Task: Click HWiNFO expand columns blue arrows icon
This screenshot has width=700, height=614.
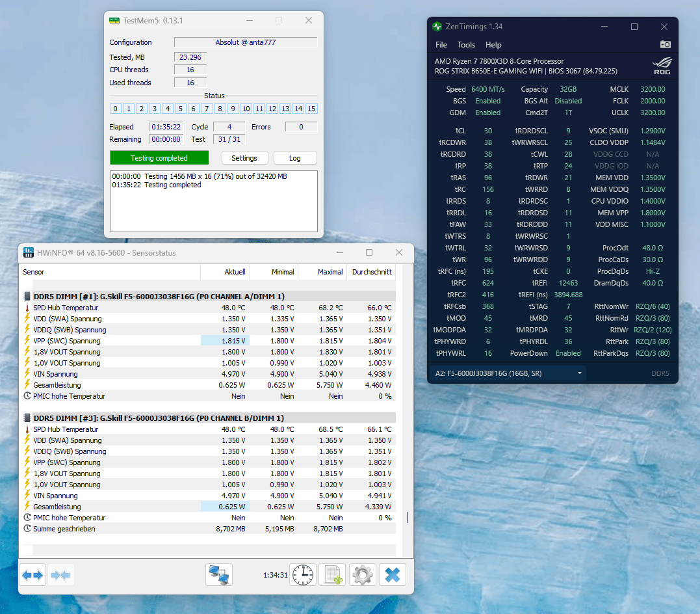Action: point(32,575)
